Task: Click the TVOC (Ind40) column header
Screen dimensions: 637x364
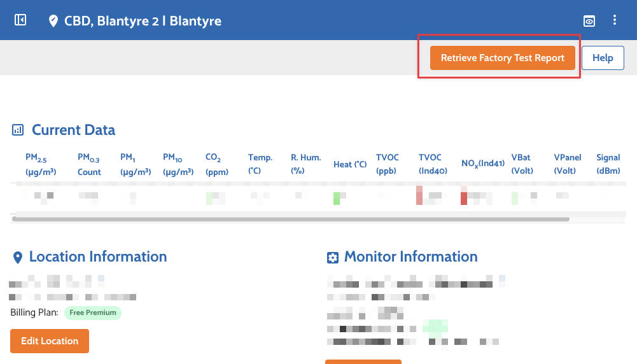Action: tap(433, 164)
